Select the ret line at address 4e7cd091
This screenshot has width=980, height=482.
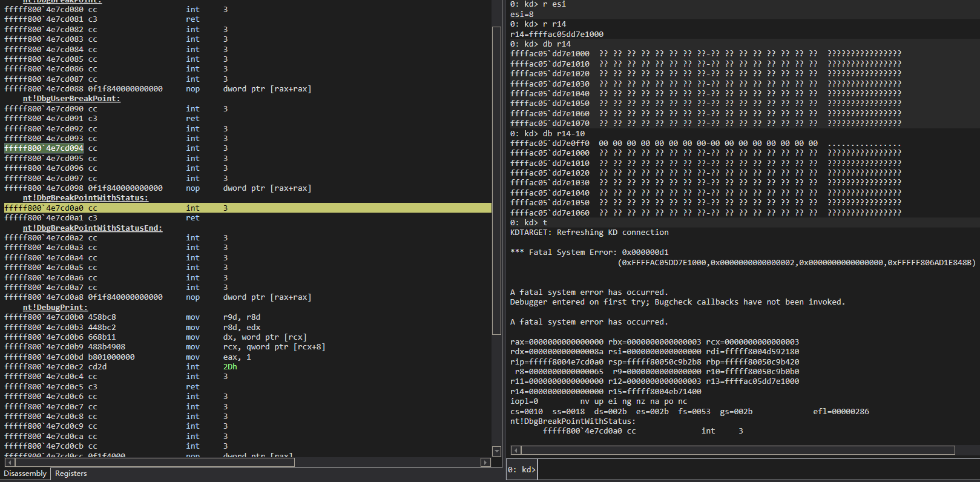tap(248, 119)
